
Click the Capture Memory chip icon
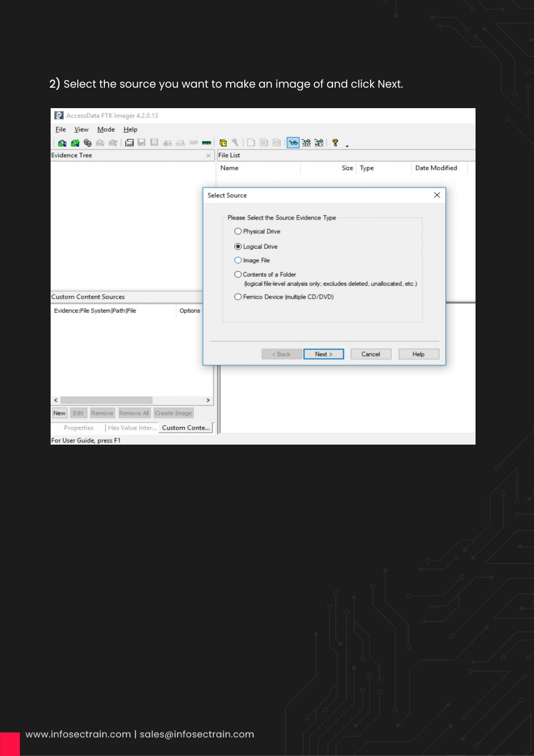(x=207, y=143)
